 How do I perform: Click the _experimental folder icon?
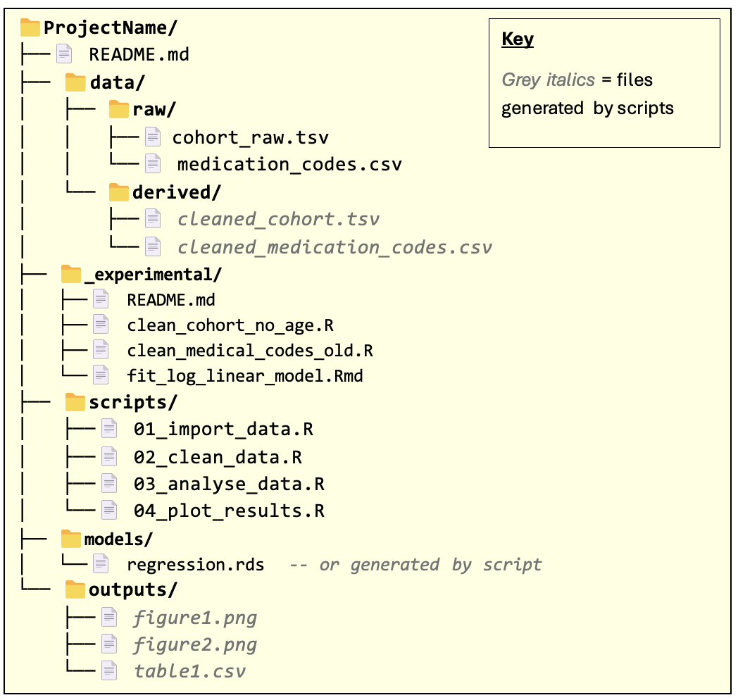click(71, 273)
